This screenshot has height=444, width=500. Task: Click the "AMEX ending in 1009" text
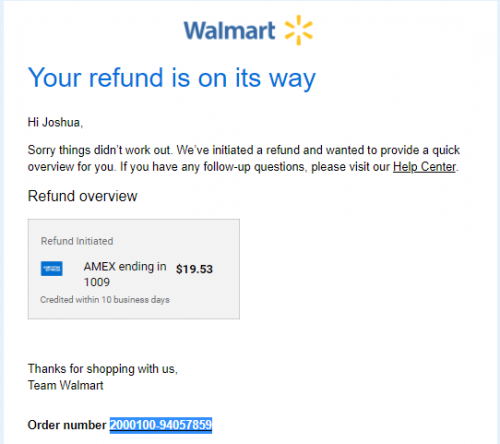125,274
